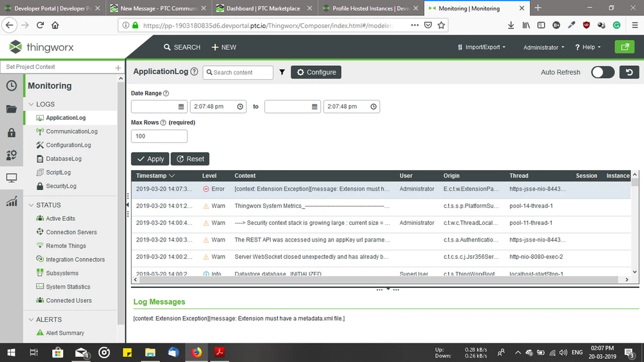This screenshot has height=362, width=644.
Task: Switch to Profile Hosted Instances tab
Action: pos(371,8)
